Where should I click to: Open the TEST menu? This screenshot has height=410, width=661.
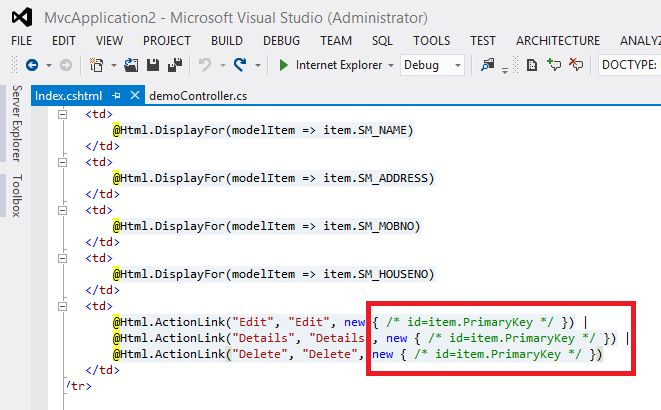pyautogui.click(x=483, y=40)
